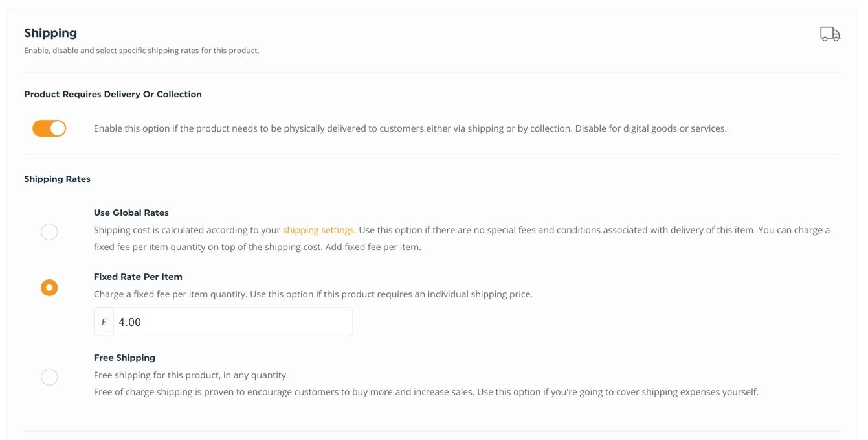This screenshot has width=868, height=440.
Task: Click the delivery truck icon
Action: pyautogui.click(x=830, y=34)
